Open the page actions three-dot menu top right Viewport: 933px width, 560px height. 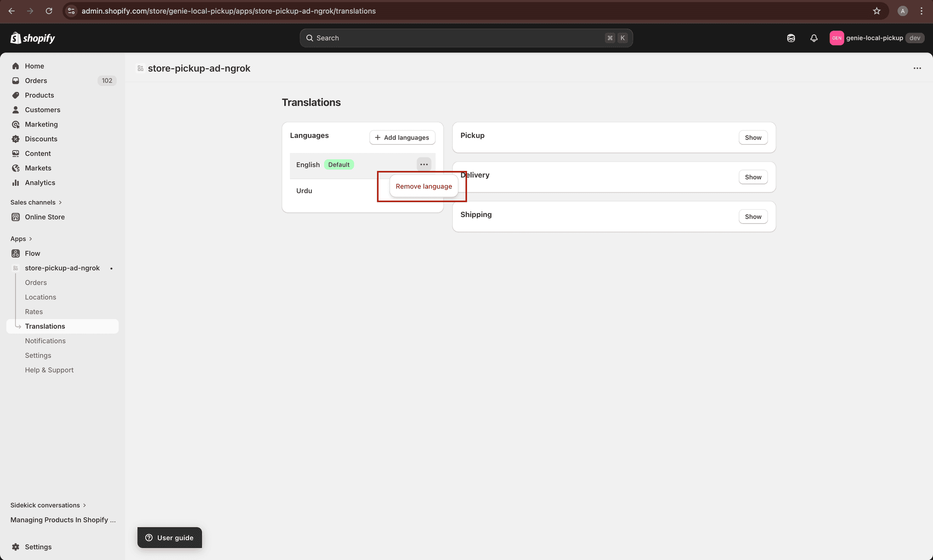917,68
